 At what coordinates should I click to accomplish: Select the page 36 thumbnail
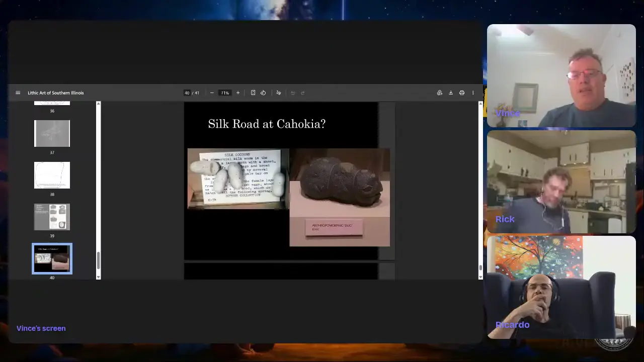pos(52,103)
